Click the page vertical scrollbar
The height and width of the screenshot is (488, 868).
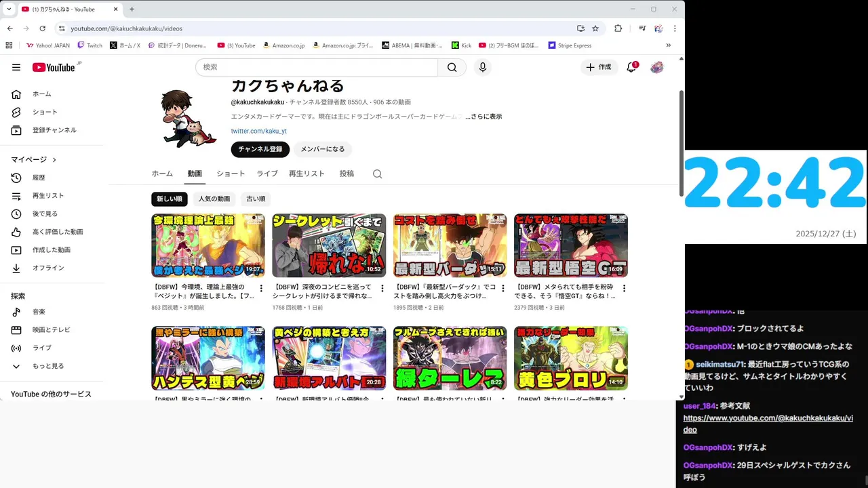[x=682, y=142]
